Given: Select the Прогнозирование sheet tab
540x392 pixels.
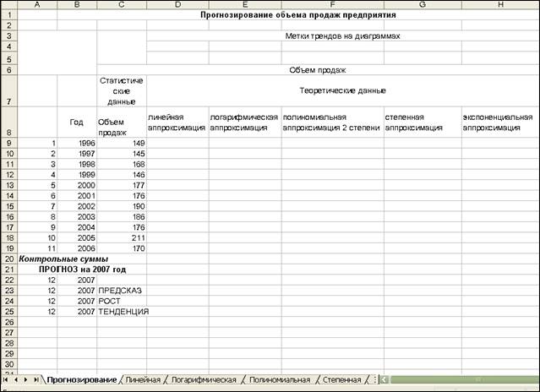Looking at the screenshot, I should tap(82, 379).
